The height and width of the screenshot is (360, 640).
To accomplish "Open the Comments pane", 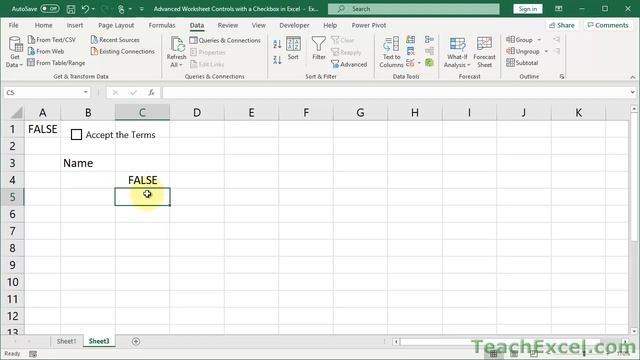I will (x=608, y=25).
